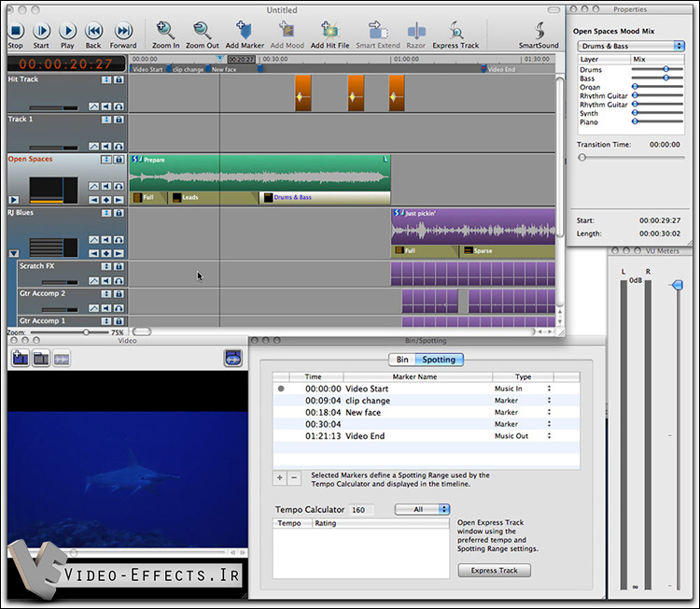The image size is (700, 609).
Task: Mute the Scratch FX track
Action: 106,280
